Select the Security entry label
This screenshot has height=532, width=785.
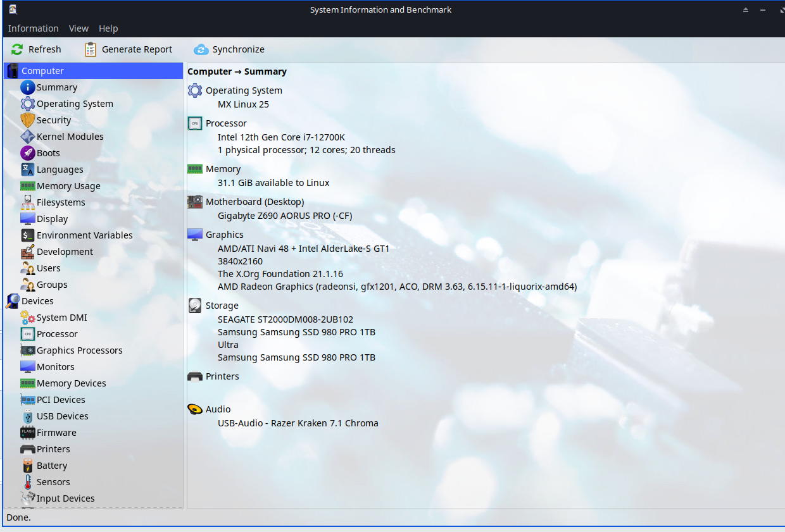coord(54,120)
